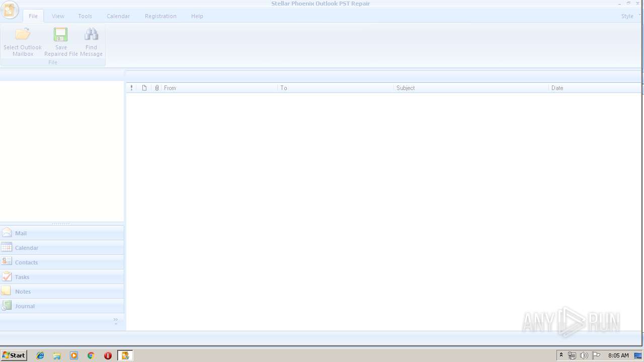This screenshot has width=644, height=362.
Task: Open the Opera browser taskbar icon
Action: [x=108, y=355]
